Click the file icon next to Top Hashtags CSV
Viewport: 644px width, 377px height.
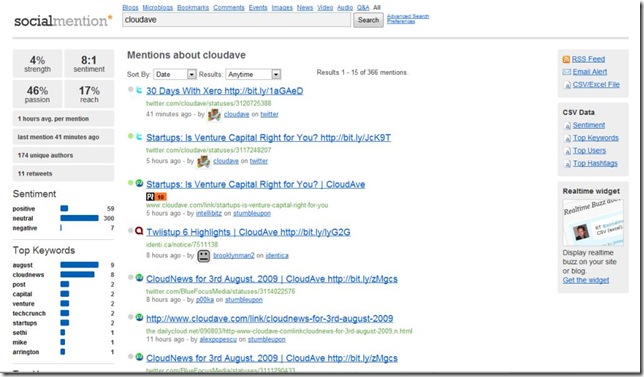[x=568, y=164]
